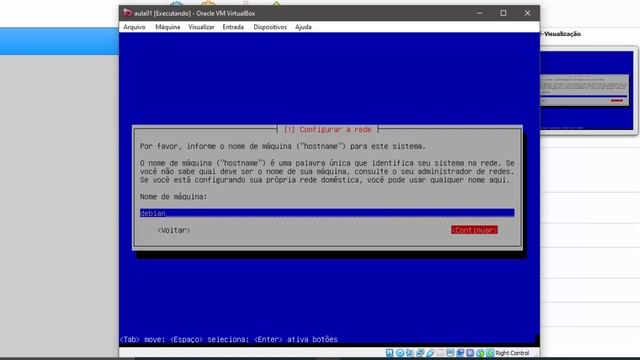Click the processor virtualization status icon

coord(470,353)
